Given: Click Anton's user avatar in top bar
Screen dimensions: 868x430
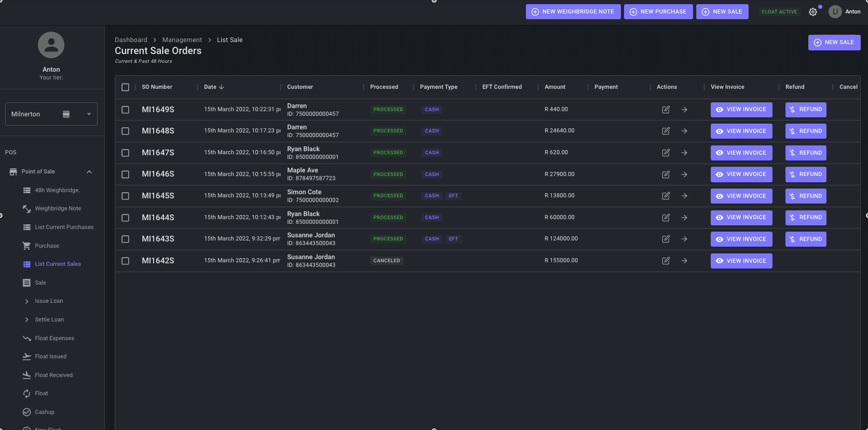Looking at the screenshot, I should [835, 11].
